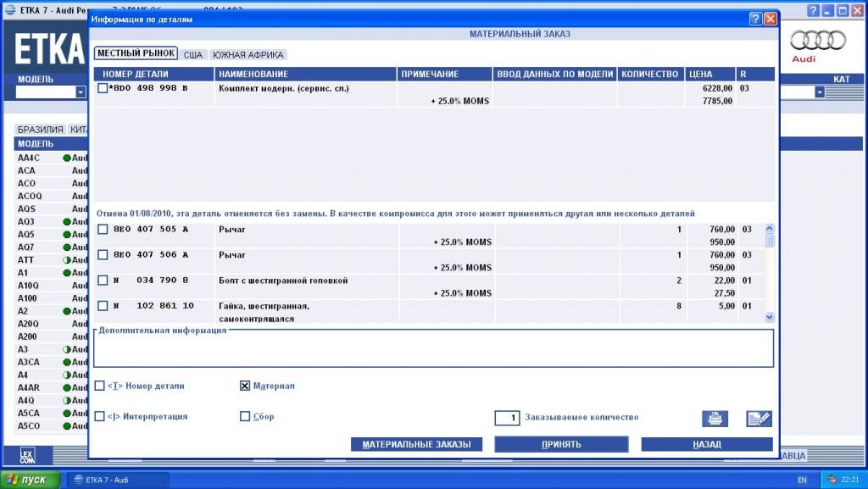868x489 pixels.
Task: Click the Гайка, шестигранная, самоконтрящаяся text
Action: pos(264,313)
